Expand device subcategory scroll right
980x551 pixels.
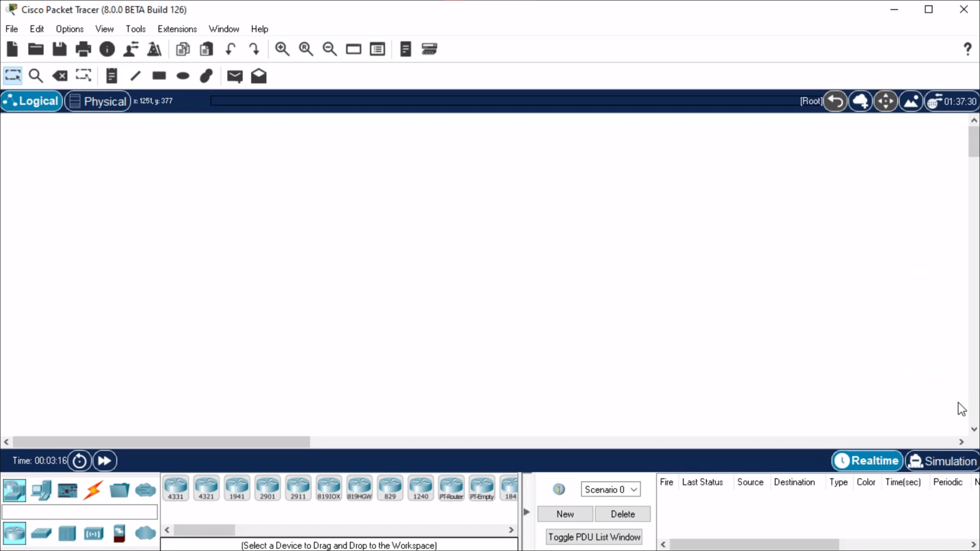tap(511, 529)
